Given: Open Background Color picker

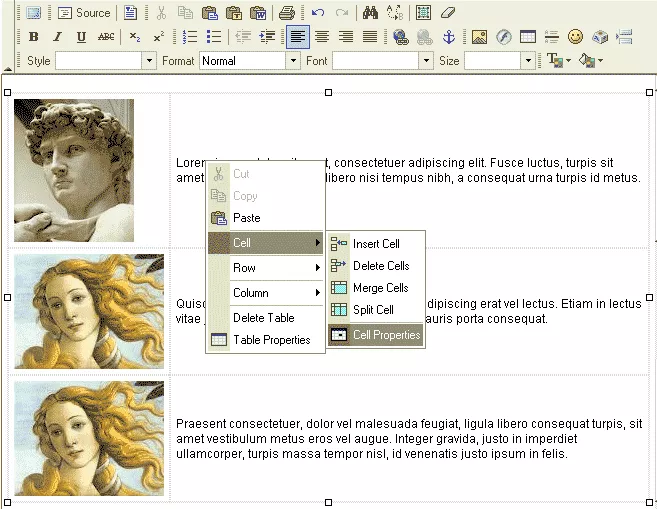Looking at the screenshot, I should click(x=591, y=61).
